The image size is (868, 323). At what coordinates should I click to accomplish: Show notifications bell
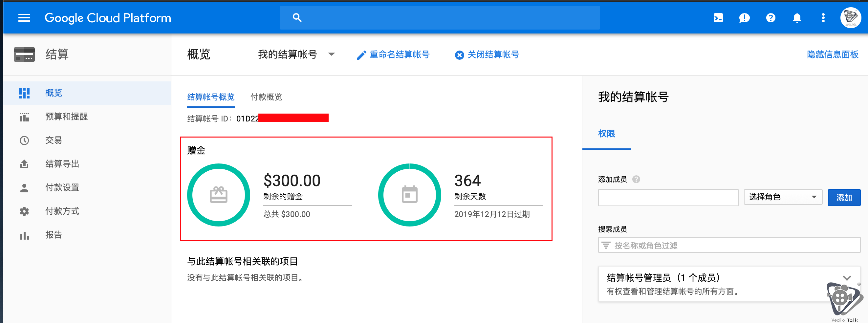(797, 18)
